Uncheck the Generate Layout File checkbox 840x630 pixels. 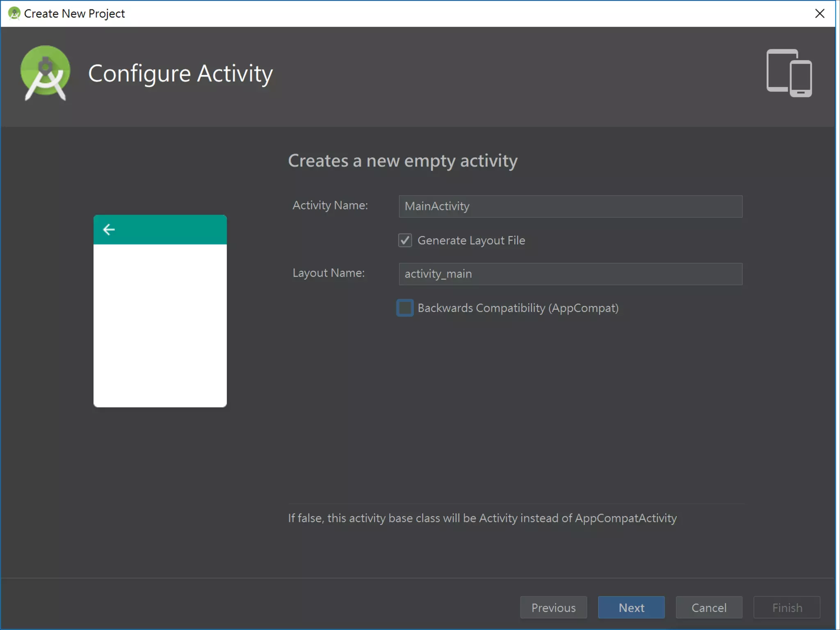click(x=405, y=240)
